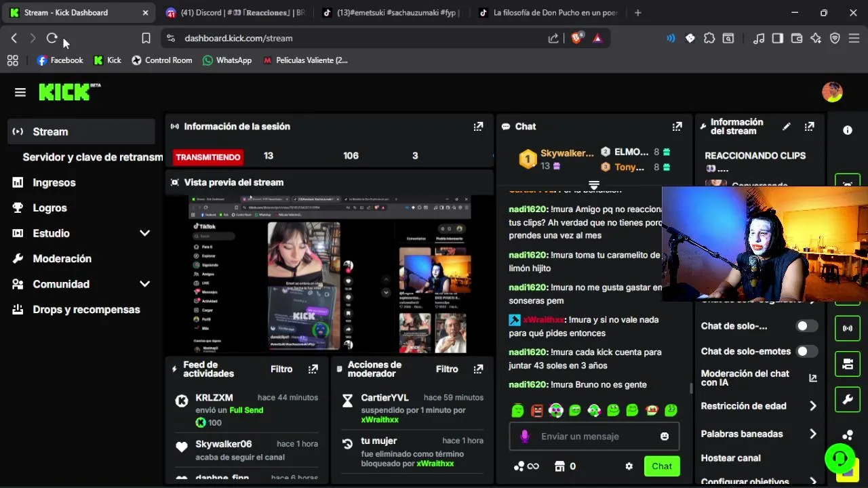Open Moderación del chat con IA link

coord(759,378)
